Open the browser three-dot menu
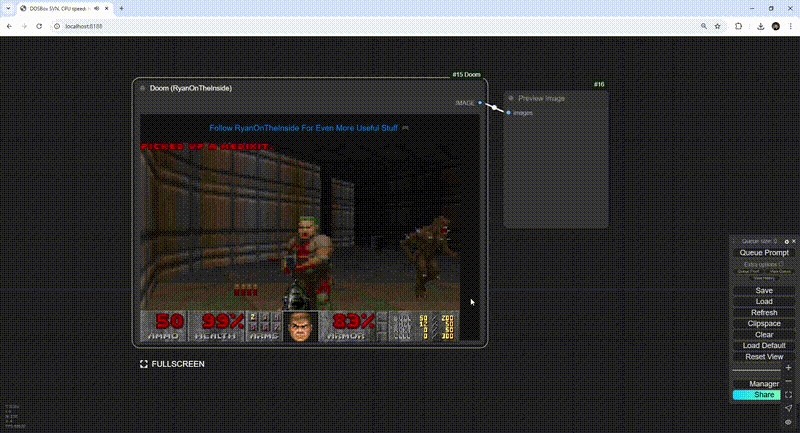 coord(790,26)
